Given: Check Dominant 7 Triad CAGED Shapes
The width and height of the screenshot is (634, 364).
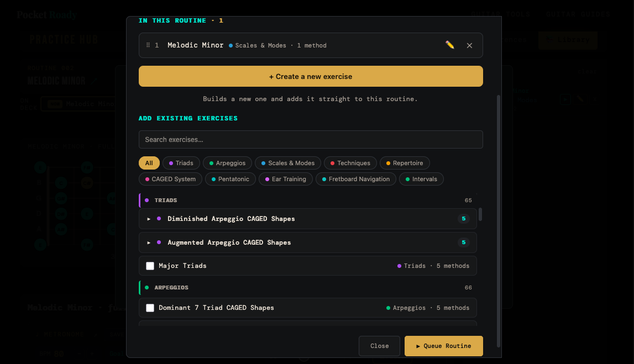Looking at the screenshot, I should pyautogui.click(x=150, y=308).
